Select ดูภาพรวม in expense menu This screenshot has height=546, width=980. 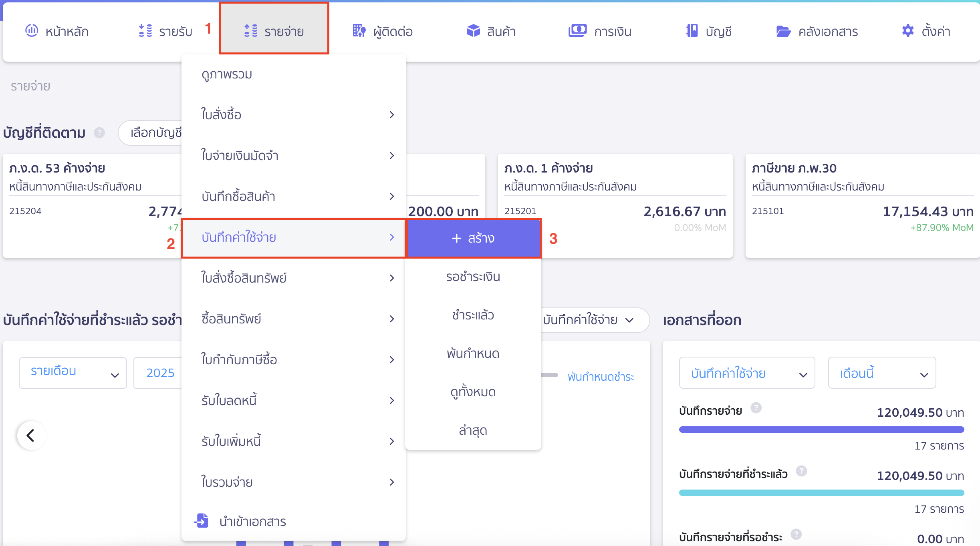(294, 74)
